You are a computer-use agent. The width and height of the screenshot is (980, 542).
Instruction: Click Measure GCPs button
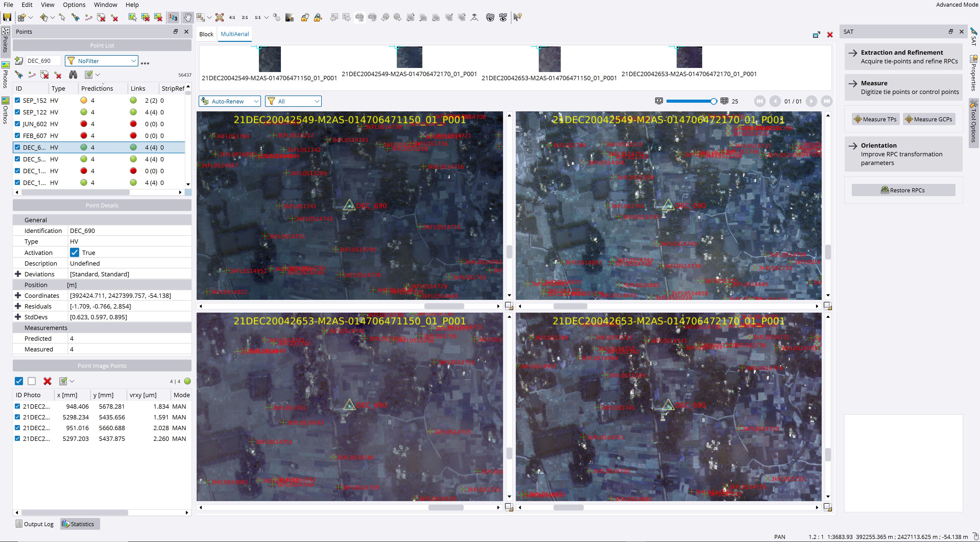click(929, 119)
